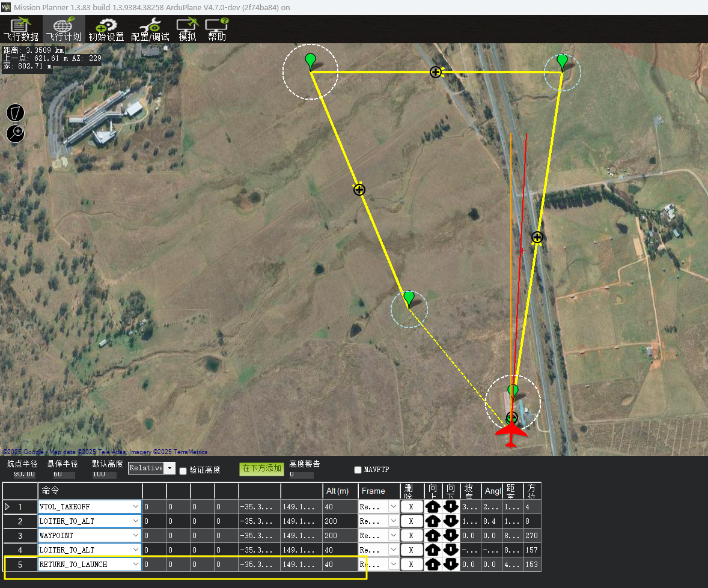Delete row 4 using its X button
Image resolution: width=708 pixels, height=588 pixels.
[411, 550]
